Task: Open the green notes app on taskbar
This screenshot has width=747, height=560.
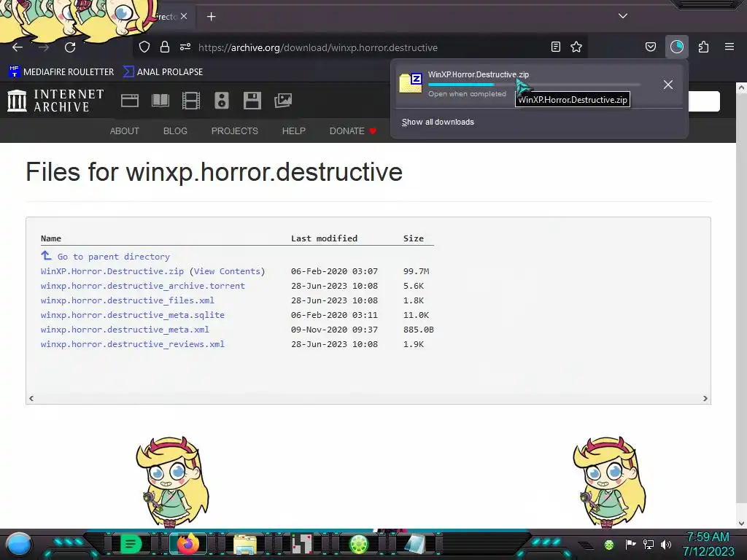Action: point(131,544)
